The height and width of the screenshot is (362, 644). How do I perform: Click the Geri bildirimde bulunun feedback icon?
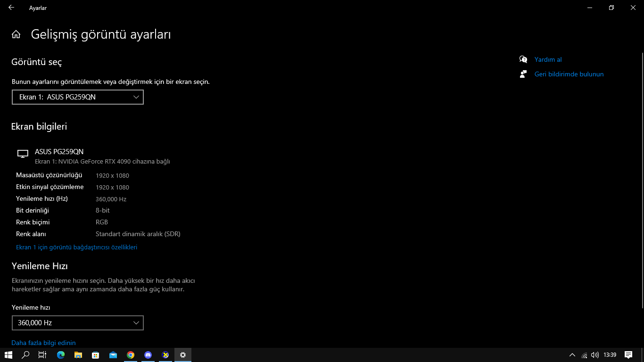pos(523,74)
